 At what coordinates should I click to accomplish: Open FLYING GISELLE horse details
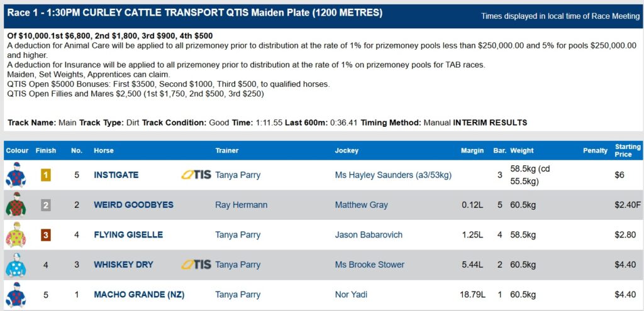point(128,235)
